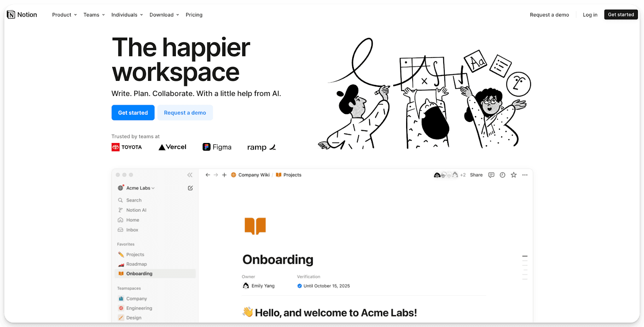Screen dimensions: 644x327
Task: Open the Pricing page
Action: coord(194,15)
